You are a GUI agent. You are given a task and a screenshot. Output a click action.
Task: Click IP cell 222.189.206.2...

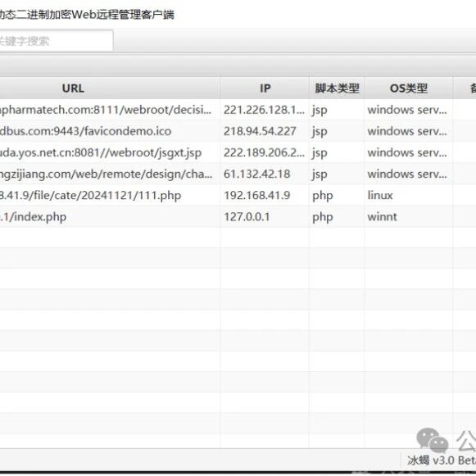click(264, 152)
